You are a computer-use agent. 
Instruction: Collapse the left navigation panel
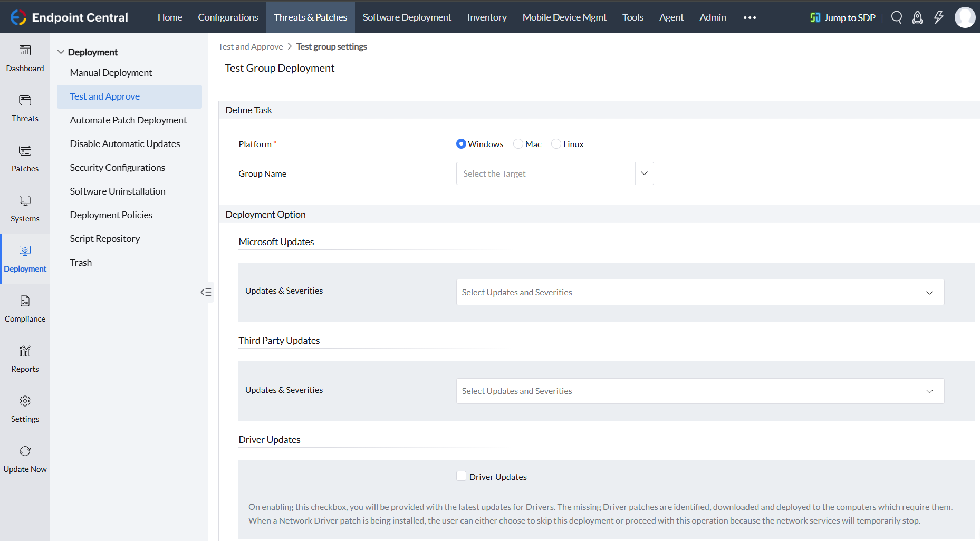click(x=206, y=292)
